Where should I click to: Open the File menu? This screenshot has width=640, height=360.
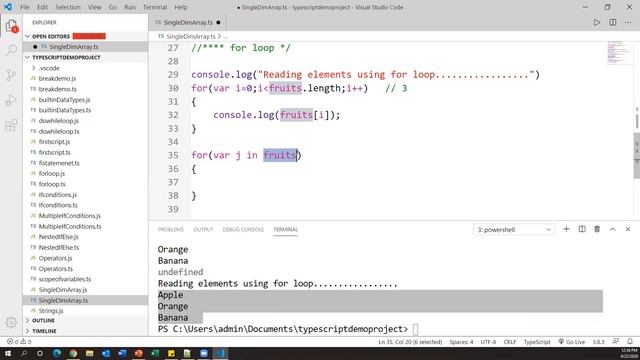[x=25, y=7]
